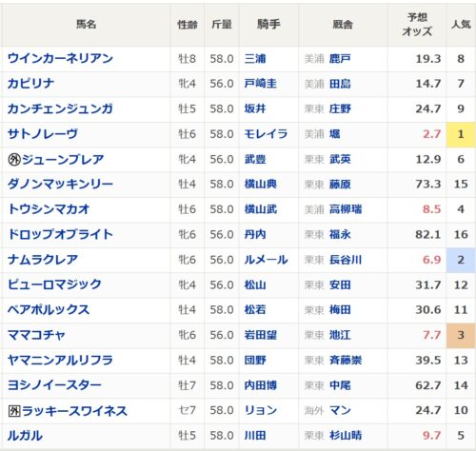The height and width of the screenshot is (451, 476).
Task: Open horse page for ウインカーネリアン
Action: (x=60, y=59)
